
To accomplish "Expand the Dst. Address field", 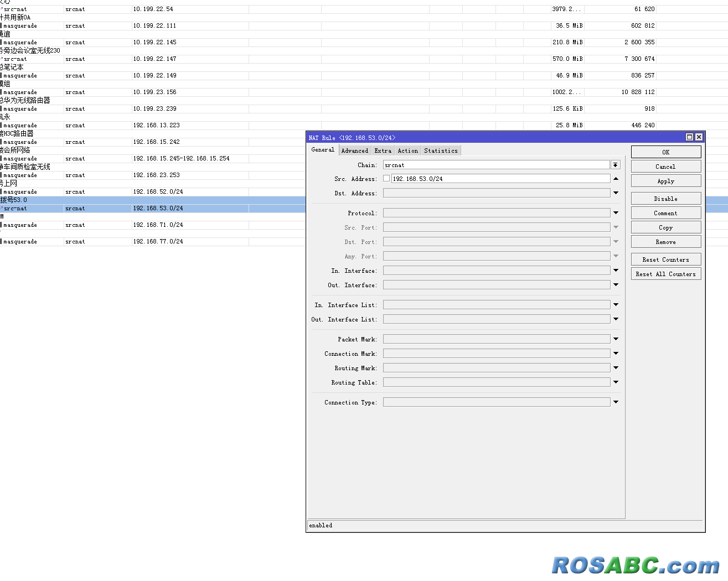I will pos(616,193).
